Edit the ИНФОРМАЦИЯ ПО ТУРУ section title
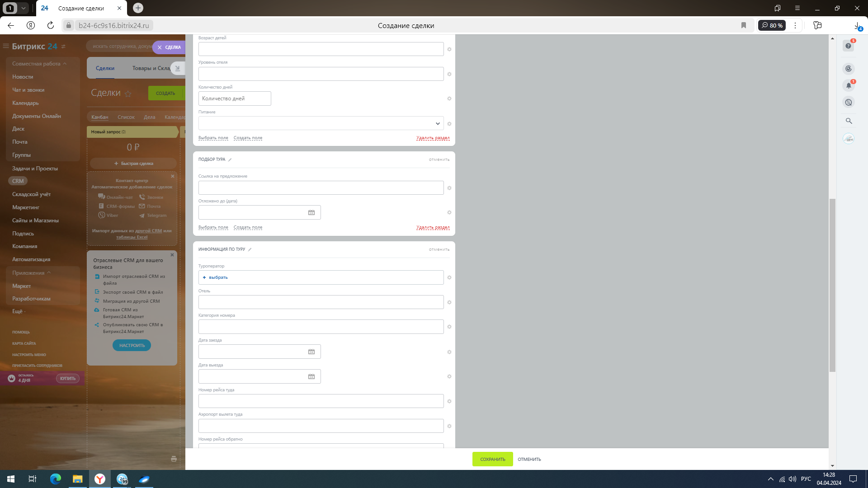Image resolution: width=868 pixels, height=488 pixels. point(250,250)
